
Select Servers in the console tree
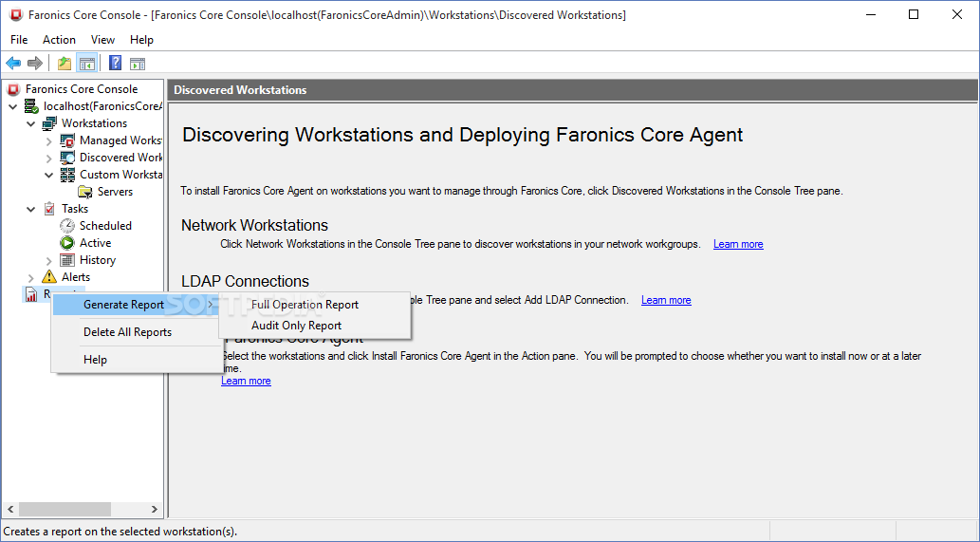tap(115, 192)
